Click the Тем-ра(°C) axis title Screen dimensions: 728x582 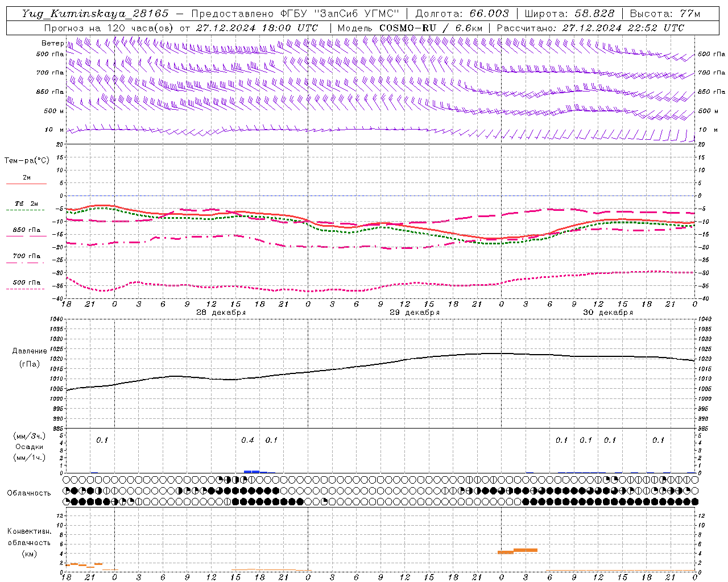27,161
